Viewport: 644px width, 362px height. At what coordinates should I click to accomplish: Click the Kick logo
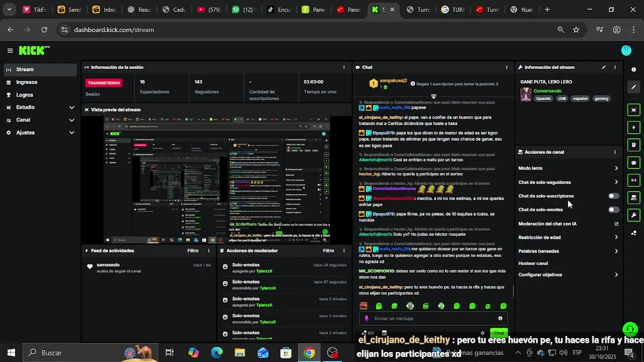34,50
